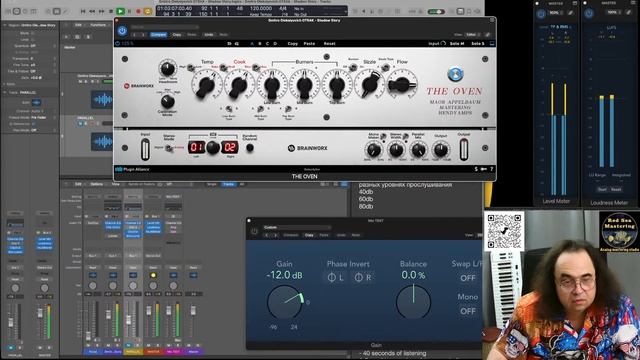Click Solo M in Oven toolbar
Screen dimensions: 640x360
point(457,43)
